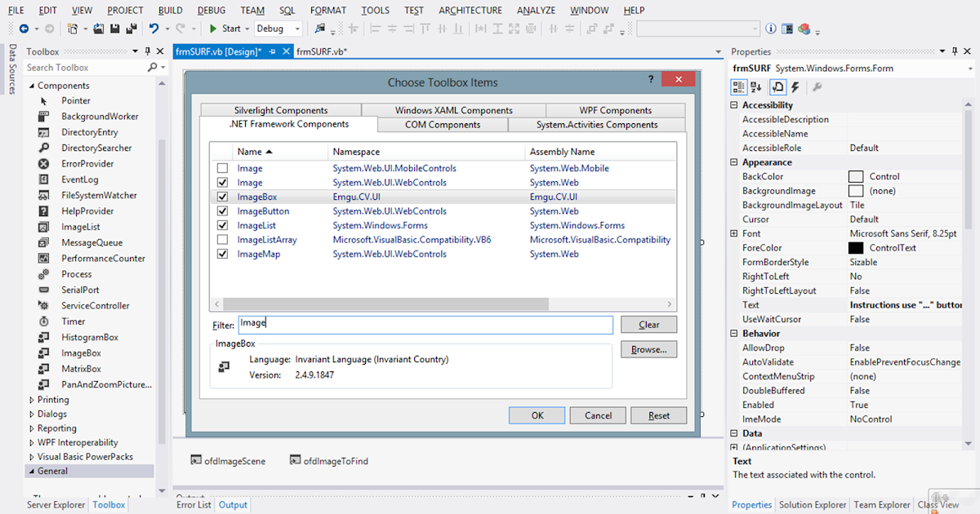The width and height of the screenshot is (980, 514).
Task: Open the BUILD menu
Action: [171, 10]
